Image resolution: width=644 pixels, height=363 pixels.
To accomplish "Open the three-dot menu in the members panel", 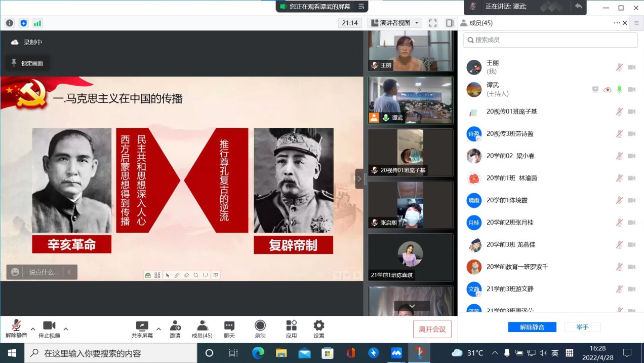I will (617, 23).
